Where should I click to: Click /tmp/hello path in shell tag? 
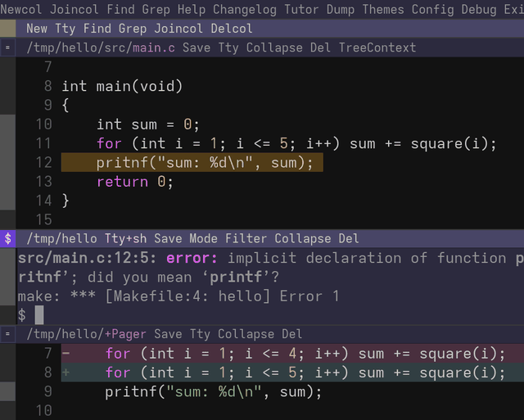click(x=62, y=238)
